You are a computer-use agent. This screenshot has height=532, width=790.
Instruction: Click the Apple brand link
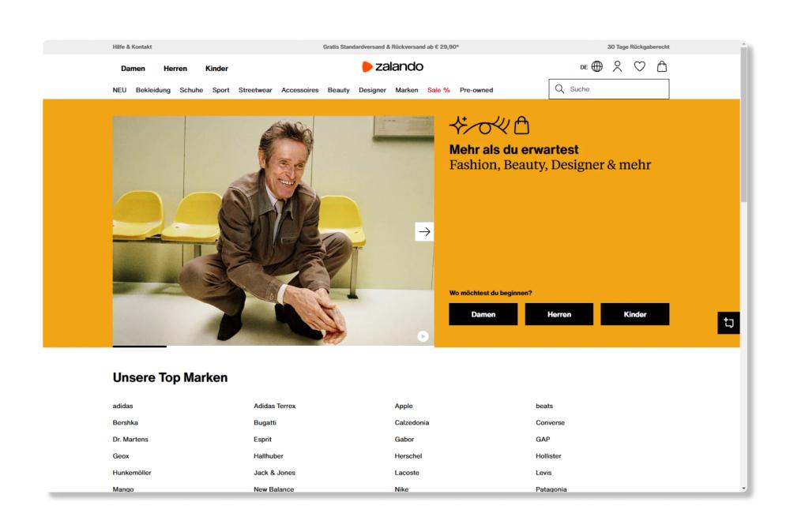404,406
